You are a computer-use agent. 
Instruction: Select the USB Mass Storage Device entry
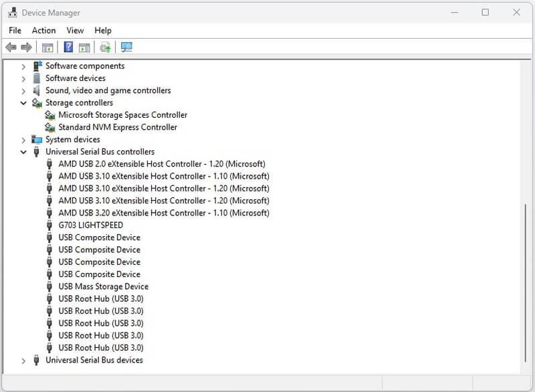[x=104, y=286]
